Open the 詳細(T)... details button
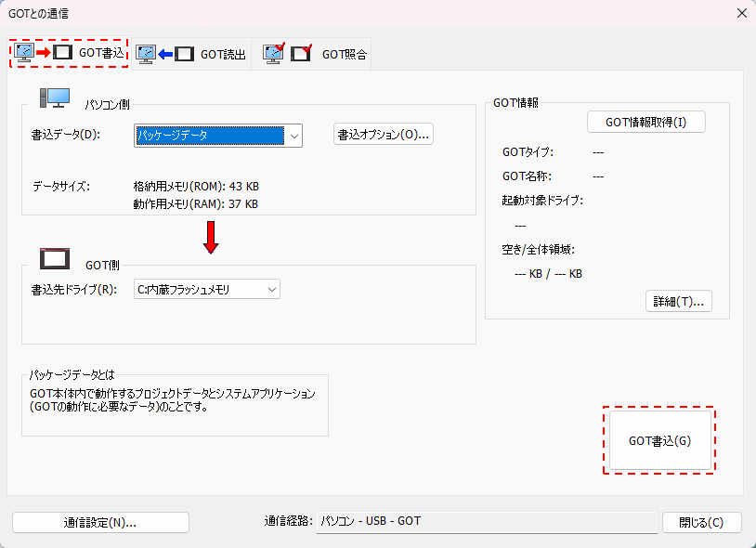 coord(678,301)
